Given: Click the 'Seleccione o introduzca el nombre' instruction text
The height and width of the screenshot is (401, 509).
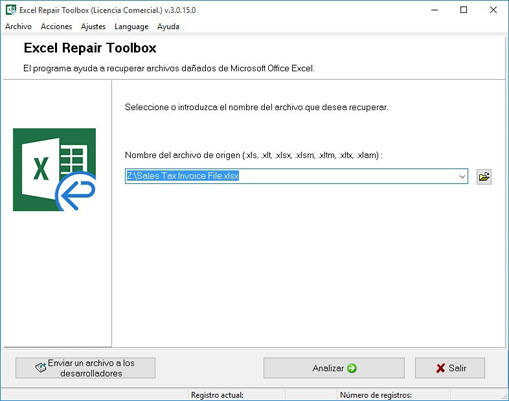Looking at the screenshot, I should (256, 107).
